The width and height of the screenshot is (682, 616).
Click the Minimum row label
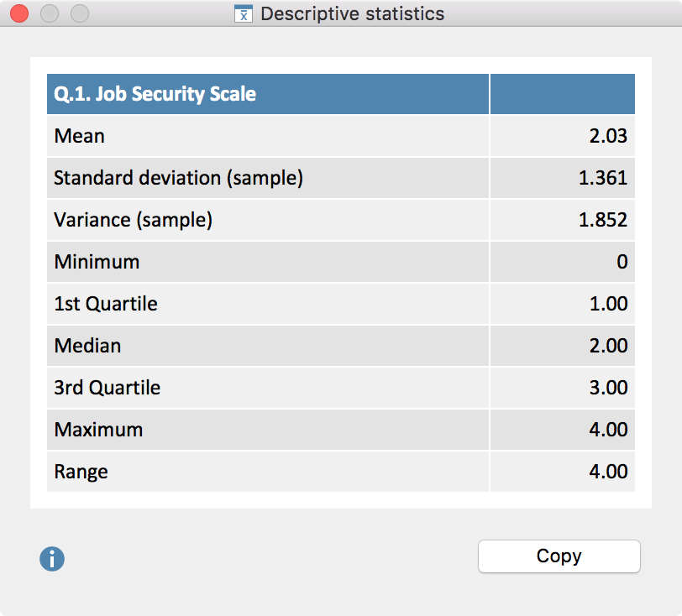click(x=97, y=262)
